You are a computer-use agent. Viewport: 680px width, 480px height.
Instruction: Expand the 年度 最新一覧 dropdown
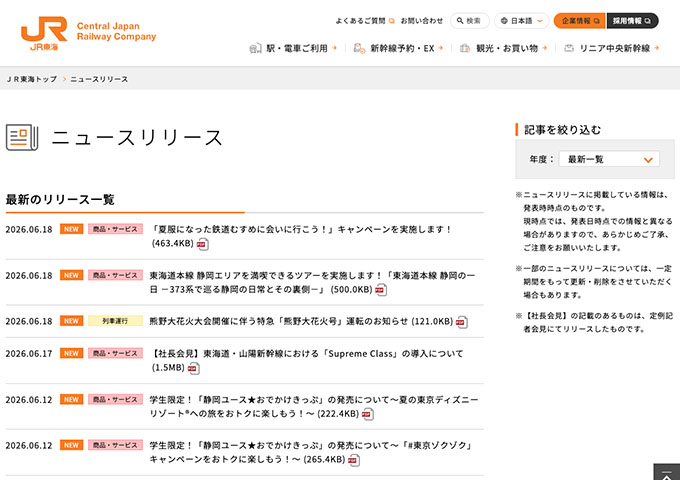tap(609, 159)
